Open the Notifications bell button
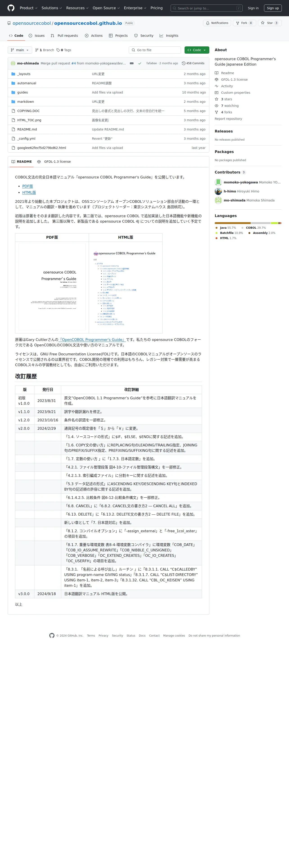289x868 pixels. [x=217, y=23]
